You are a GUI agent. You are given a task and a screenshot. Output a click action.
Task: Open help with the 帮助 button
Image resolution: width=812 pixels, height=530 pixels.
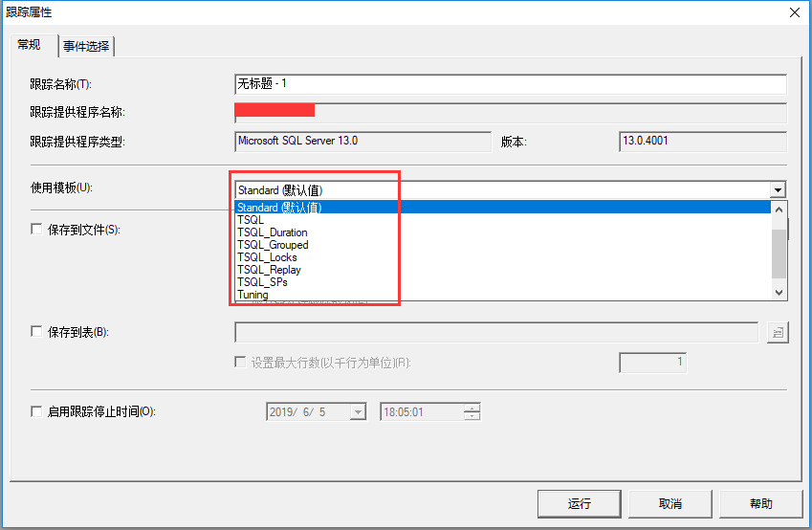[x=760, y=503]
